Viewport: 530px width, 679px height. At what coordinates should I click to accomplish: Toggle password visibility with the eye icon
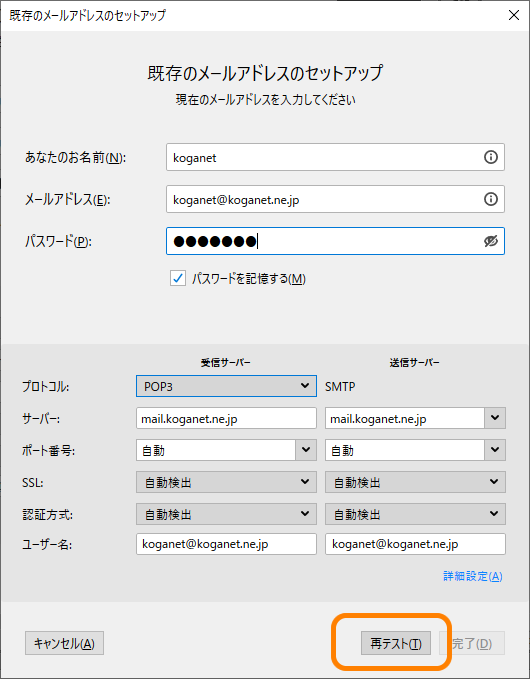(x=490, y=241)
